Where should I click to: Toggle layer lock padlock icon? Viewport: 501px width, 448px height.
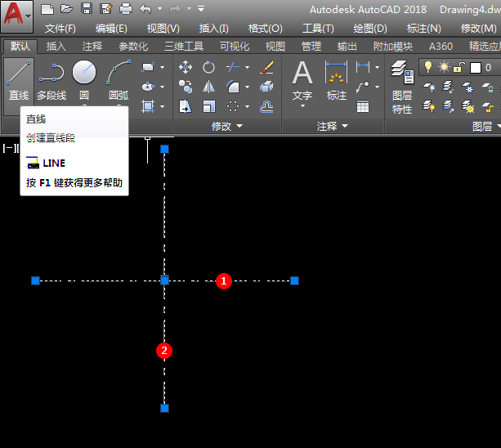[459, 67]
